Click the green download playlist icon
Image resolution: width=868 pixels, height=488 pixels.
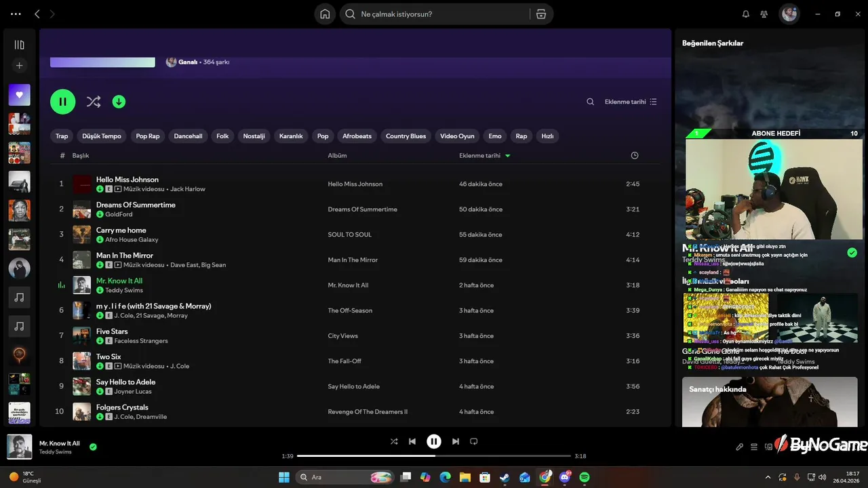119,102
